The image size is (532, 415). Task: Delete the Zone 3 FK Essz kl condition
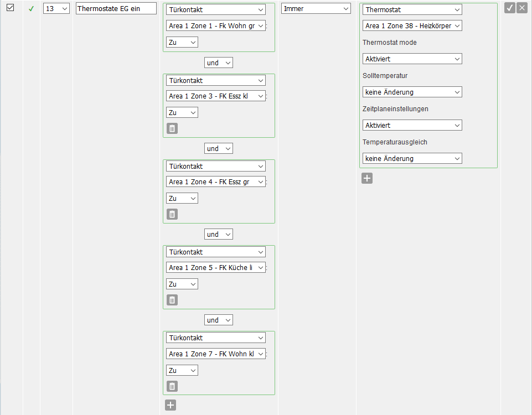[x=172, y=128]
